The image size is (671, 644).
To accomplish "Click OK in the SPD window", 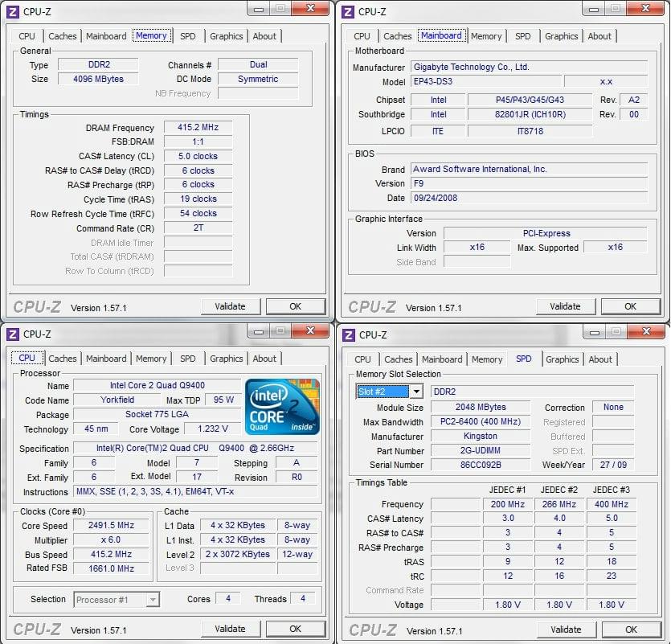I will pos(631,630).
